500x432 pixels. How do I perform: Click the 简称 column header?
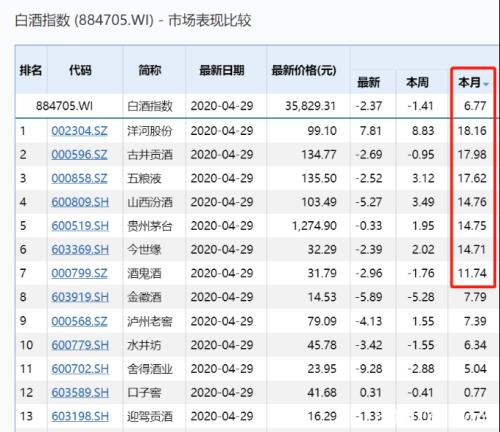(x=150, y=70)
